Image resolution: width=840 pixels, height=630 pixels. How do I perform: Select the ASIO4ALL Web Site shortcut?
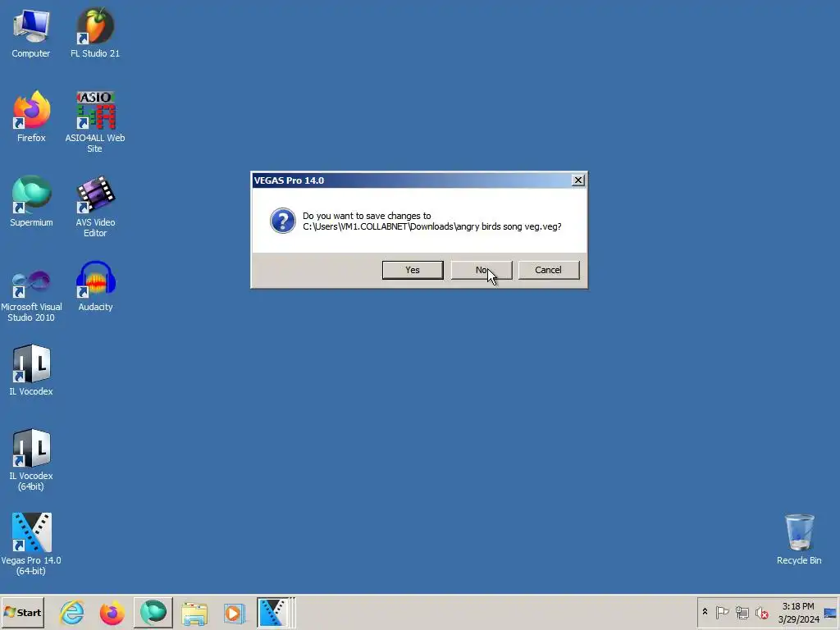(x=95, y=122)
